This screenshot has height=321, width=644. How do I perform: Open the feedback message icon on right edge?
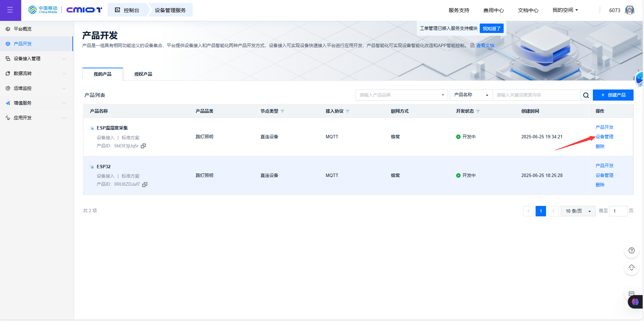[x=632, y=293]
